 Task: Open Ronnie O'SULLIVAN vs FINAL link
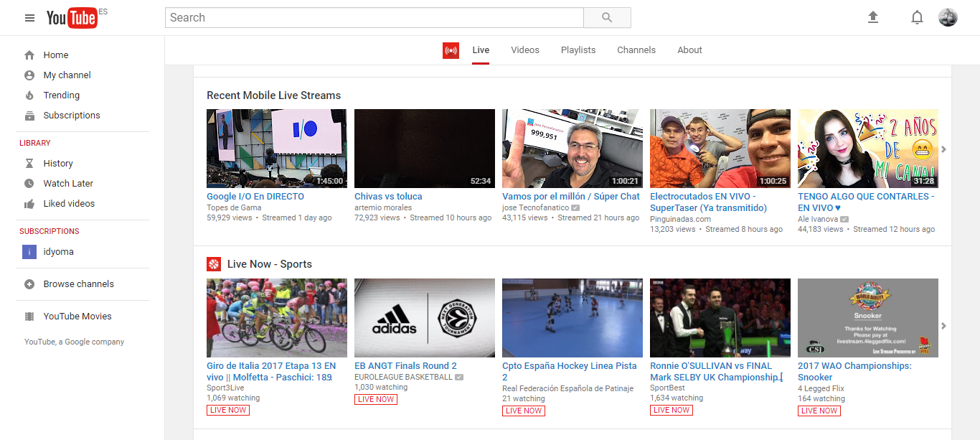click(716, 372)
